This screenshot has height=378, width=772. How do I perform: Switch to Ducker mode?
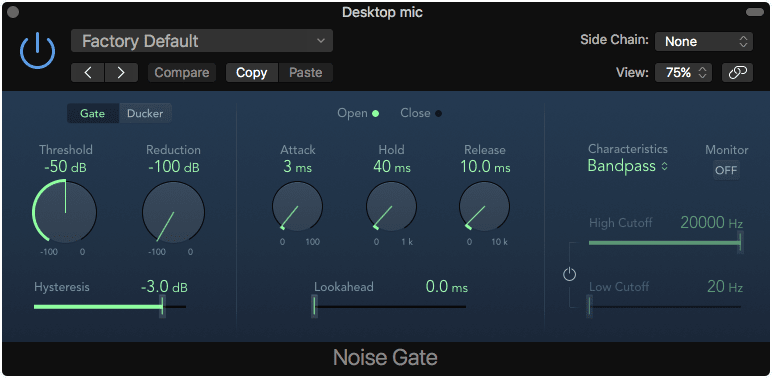tap(145, 113)
